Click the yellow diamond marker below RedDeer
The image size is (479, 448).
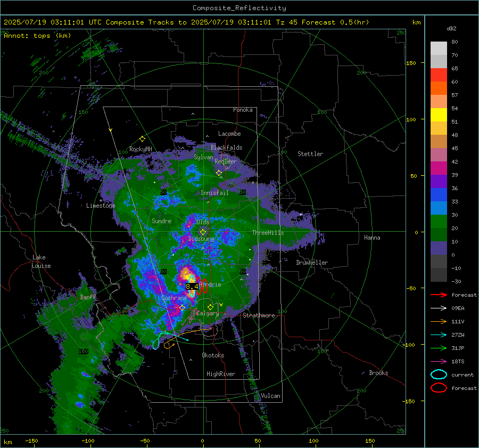pos(219,173)
